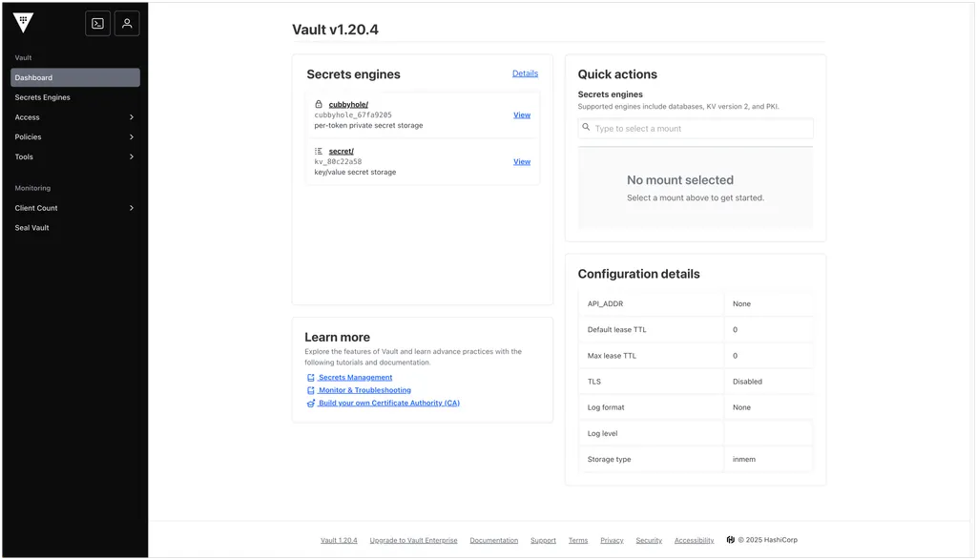Click the Log level label
The height and width of the screenshot is (560, 977).
[603, 434]
